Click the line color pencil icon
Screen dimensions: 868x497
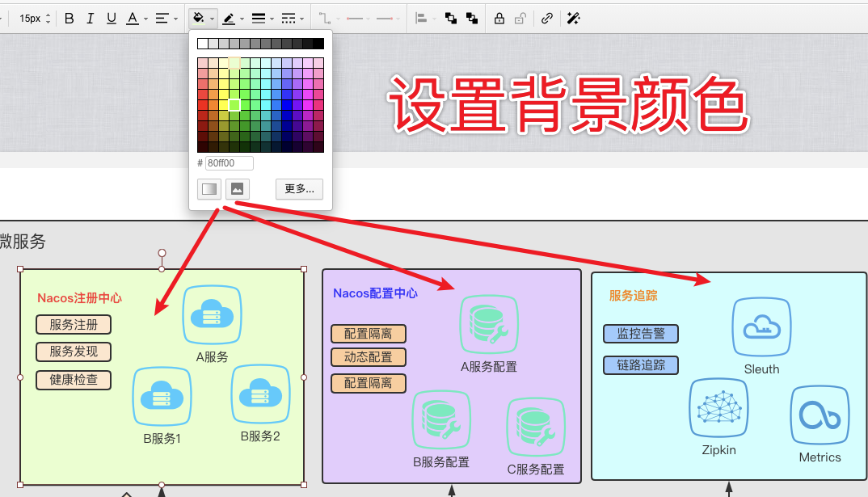tap(229, 19)
